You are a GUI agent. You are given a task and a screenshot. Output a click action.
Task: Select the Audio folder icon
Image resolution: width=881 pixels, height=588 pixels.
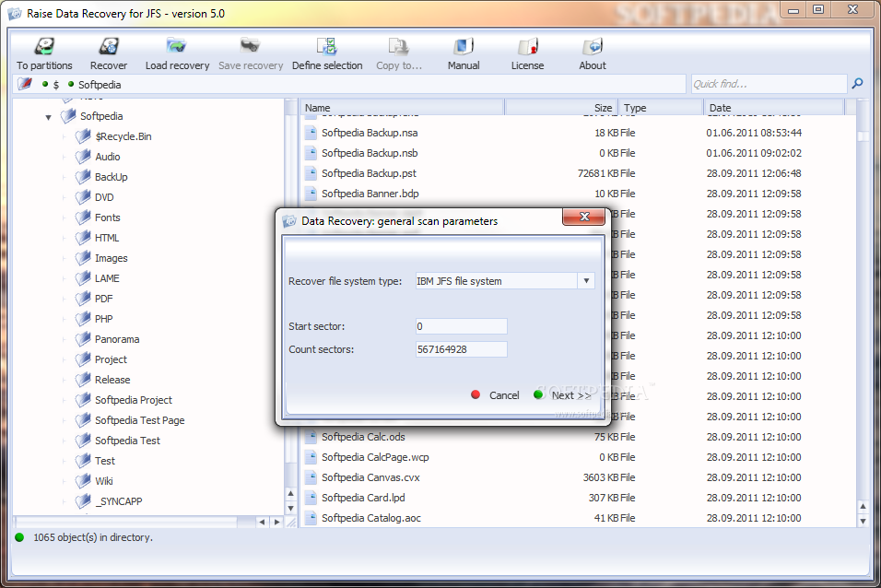coord(83,157)
